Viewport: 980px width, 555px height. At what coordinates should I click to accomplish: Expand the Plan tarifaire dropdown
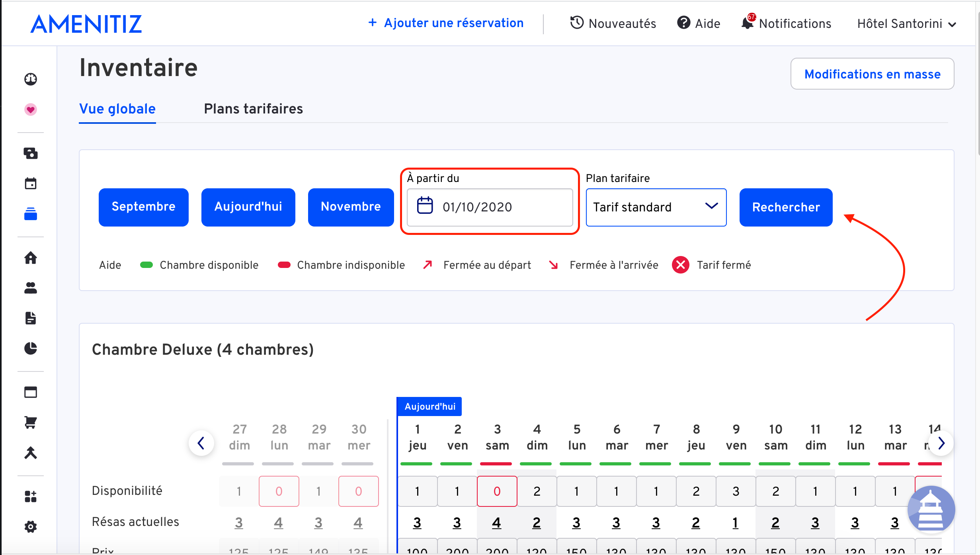(656, 207)
